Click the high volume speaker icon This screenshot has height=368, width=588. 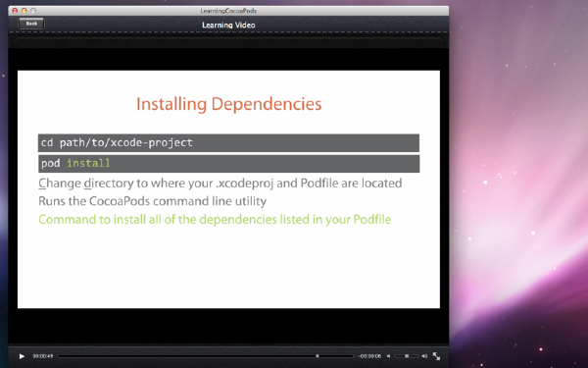(x=424, y=356)
